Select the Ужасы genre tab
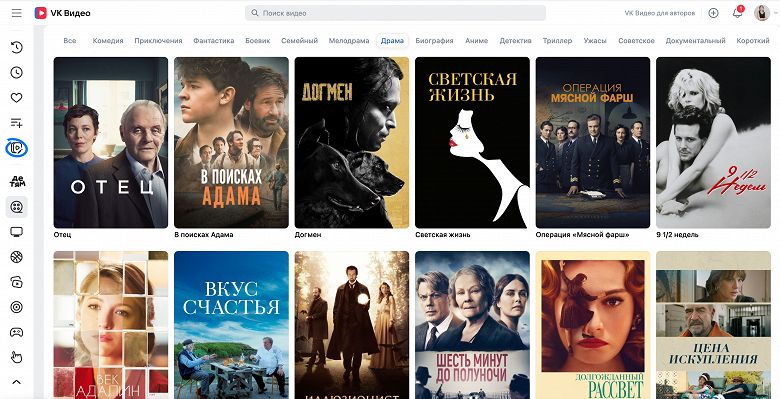The height and width of the screenshot is (399, 780). [x=595, y=41]
